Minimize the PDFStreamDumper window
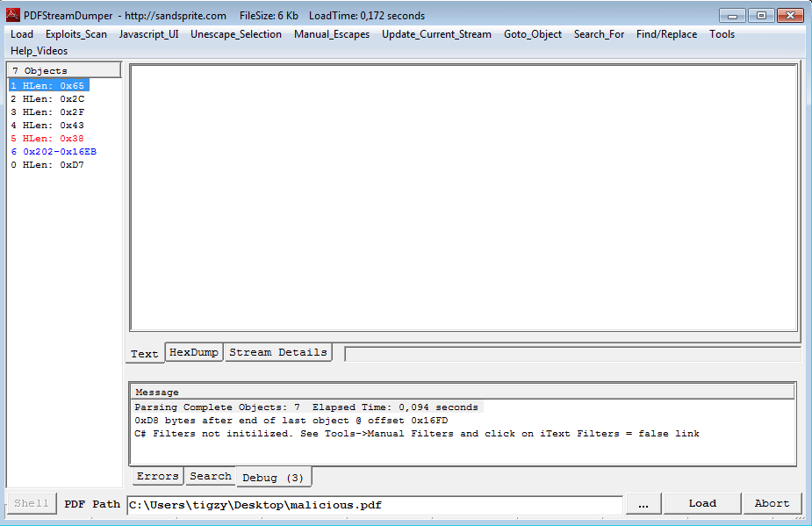Screen dimensions: 812x526 coord(732,16)
